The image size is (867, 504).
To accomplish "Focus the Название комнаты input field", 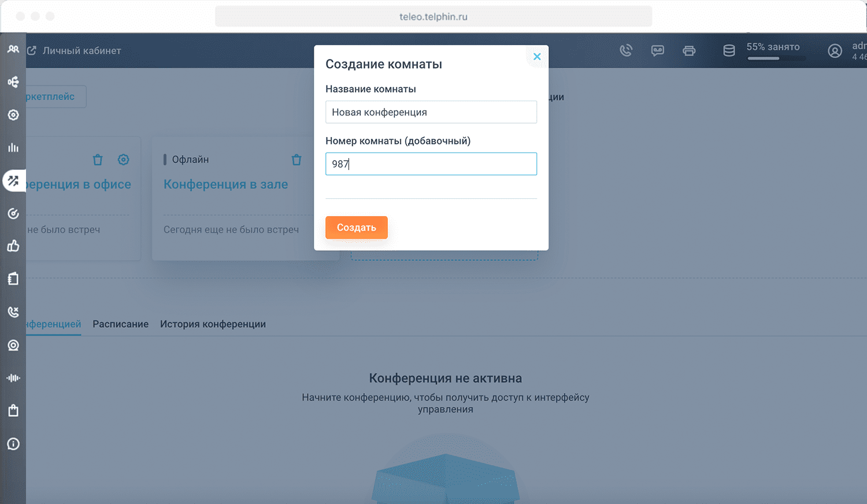I will 431,112.
